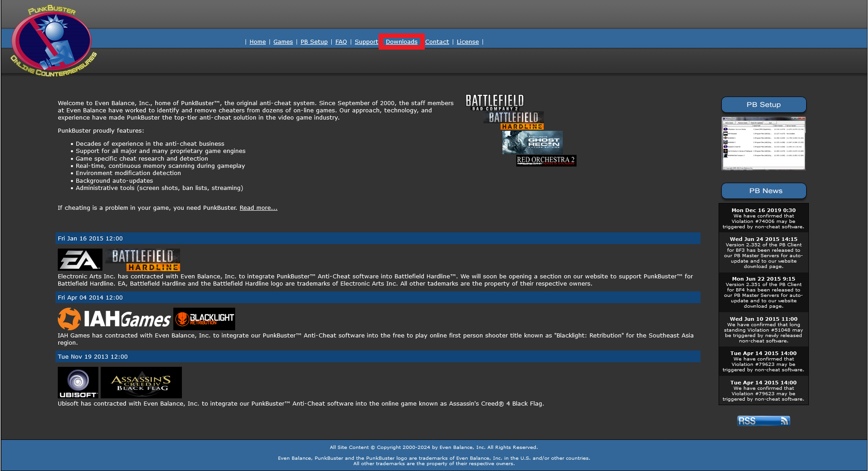Follow the 'Read more...' link

[x=259, y=208]
